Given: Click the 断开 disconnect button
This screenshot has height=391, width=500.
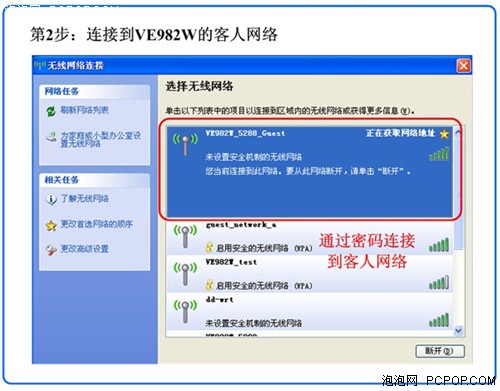Looking at the screenshot, I should tap(440, 351).
